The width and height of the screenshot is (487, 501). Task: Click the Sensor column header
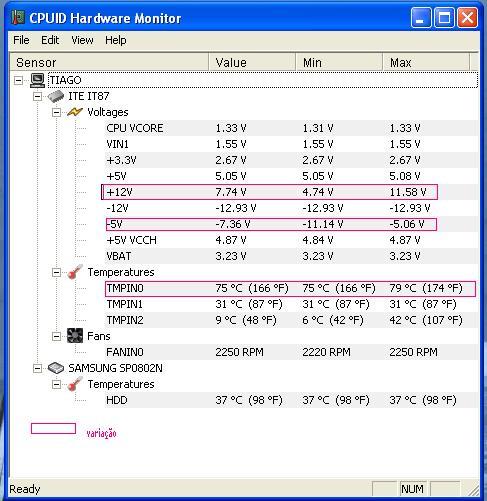point(109,62)
